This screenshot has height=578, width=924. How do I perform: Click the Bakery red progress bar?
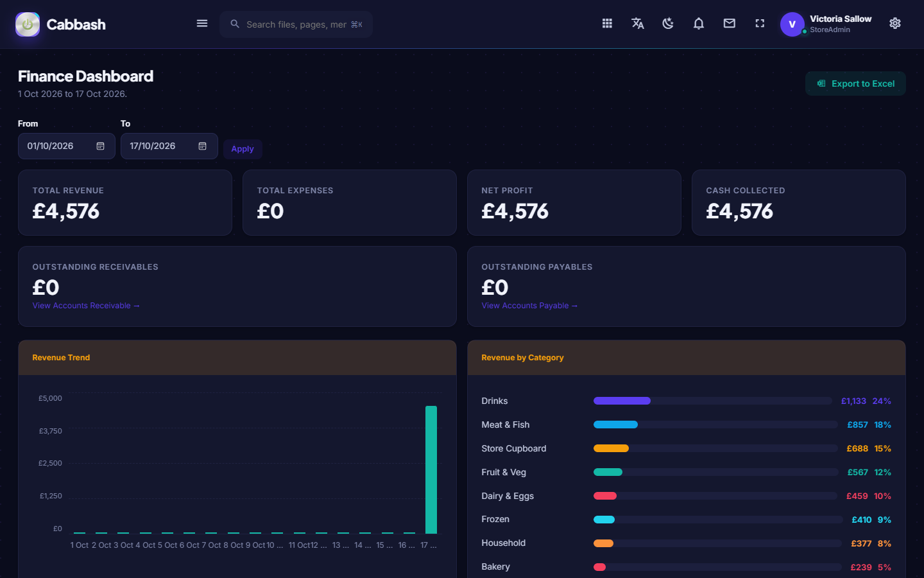tap(599, 567)
